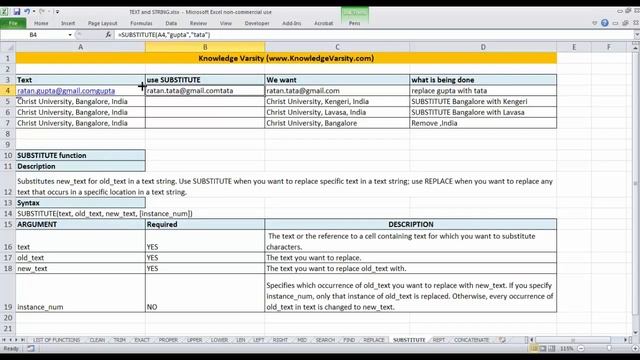Viewport: 640px width, 360px height.
Task: Open the Page Layout tab
Action: click(102, 23)
